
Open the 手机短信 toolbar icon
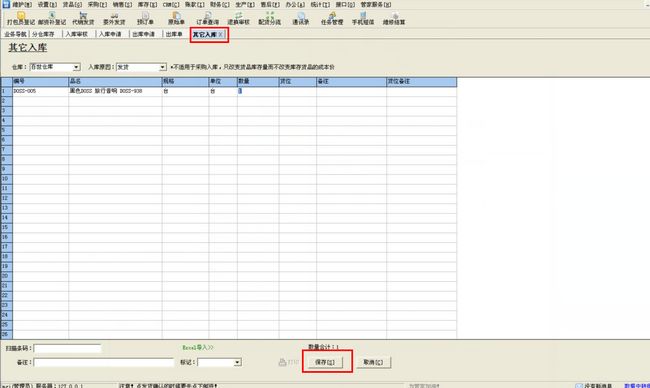363,19
